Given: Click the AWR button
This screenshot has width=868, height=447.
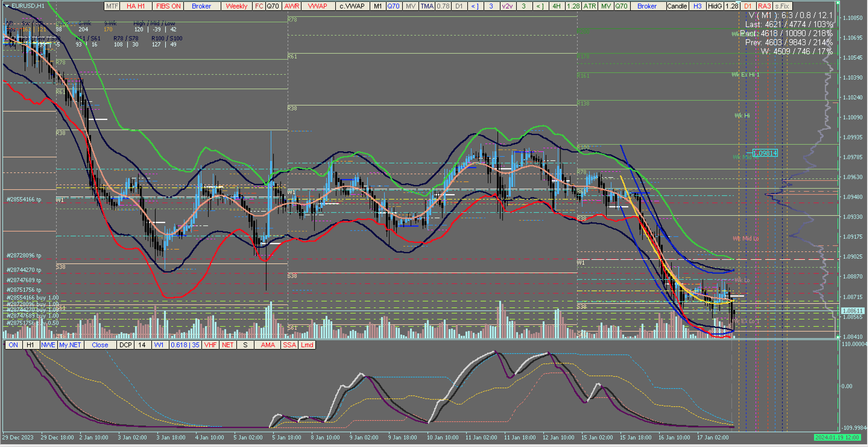Looking at the screenshot, I should [x=292, y=6].
